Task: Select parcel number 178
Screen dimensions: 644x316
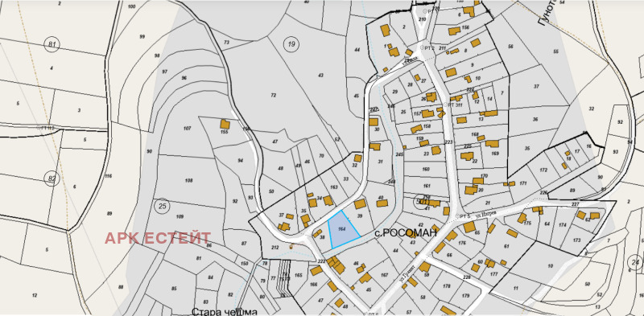Action: (447, 286)
